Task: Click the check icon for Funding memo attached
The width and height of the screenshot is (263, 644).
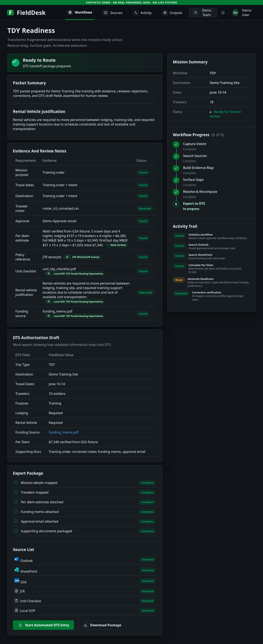Action: point(16,511)
